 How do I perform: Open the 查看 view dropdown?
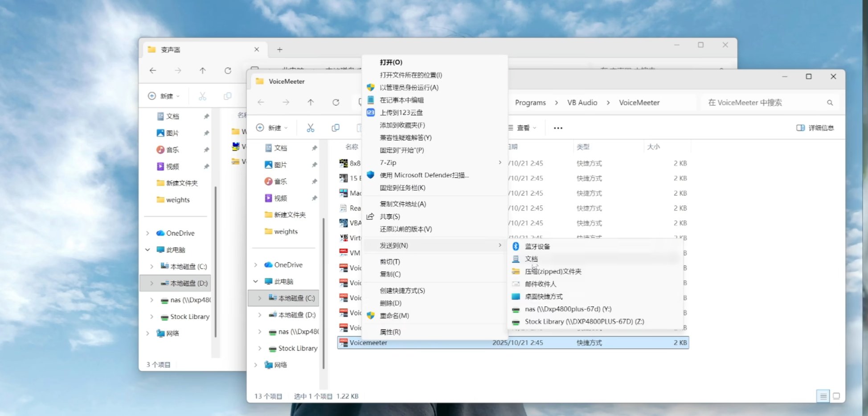(x=523, y=128)
